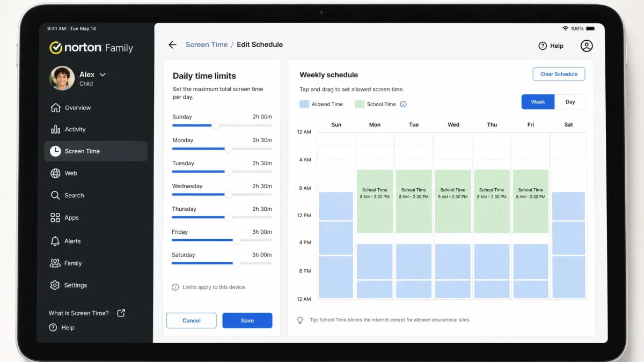Click the "Edit Schedule" breadcrumb text
This screenshot has width=644, height=362.
coord(260,45)
